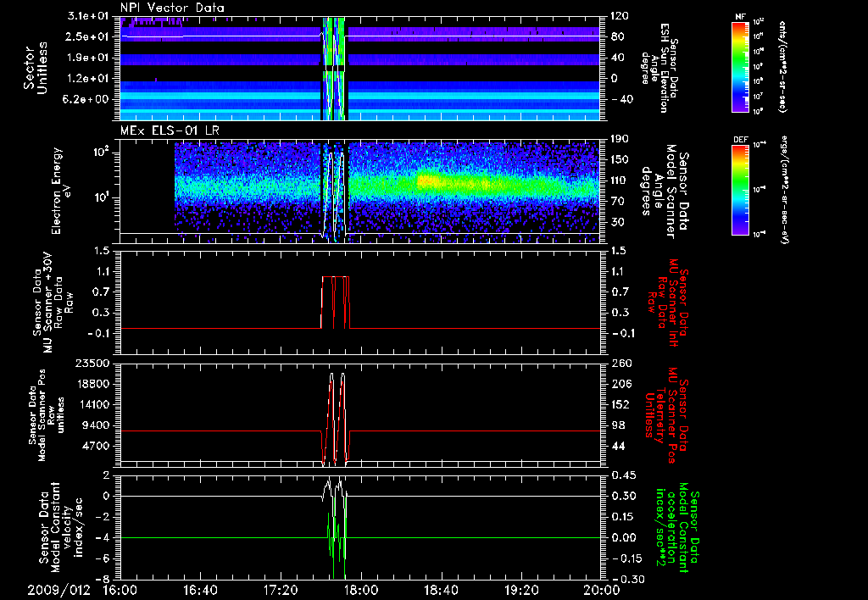Click the 190 scanner angle tick
This screenshot has height=600, width=868.
click(620, 139)
